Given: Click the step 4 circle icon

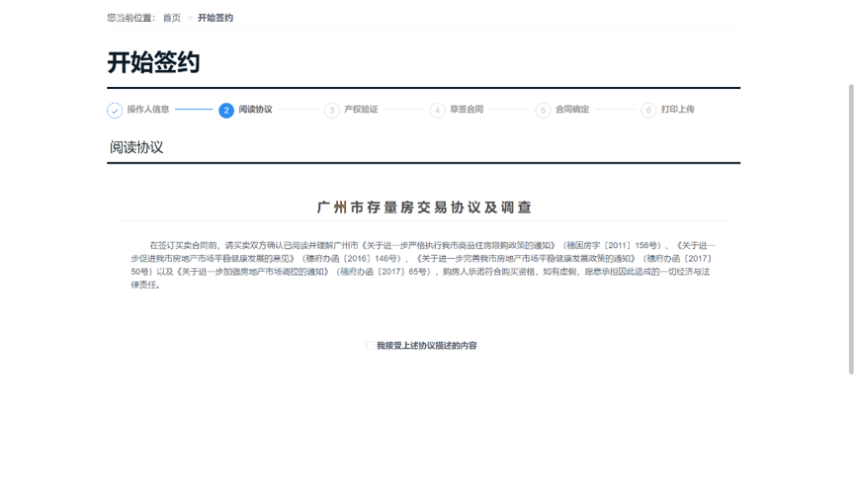Looking at the screenshot, I should 437,110.
